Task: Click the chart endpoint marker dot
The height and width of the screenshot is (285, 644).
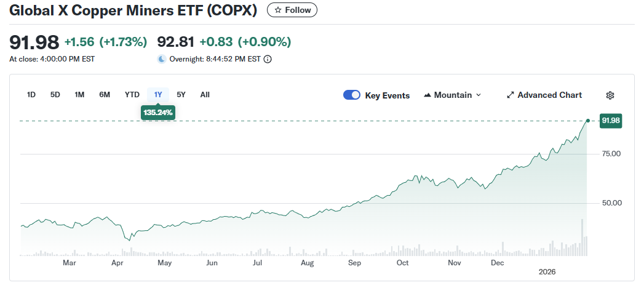Action: [588, 121]
